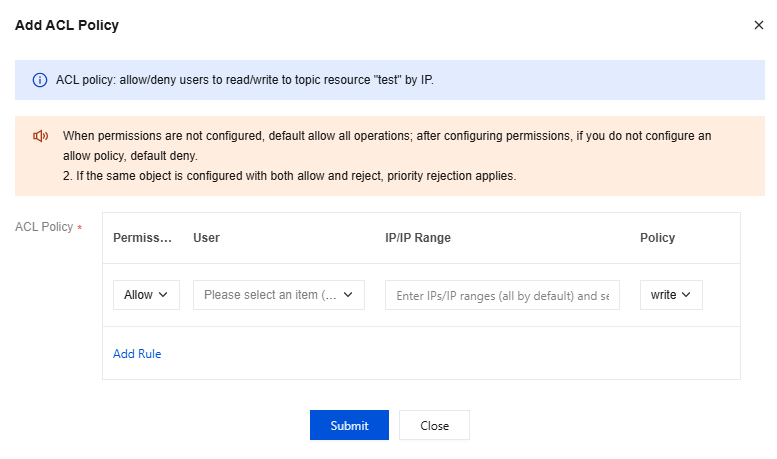Click the Permission column header
This screenshot has width=777, height=459.
(143, 238)
